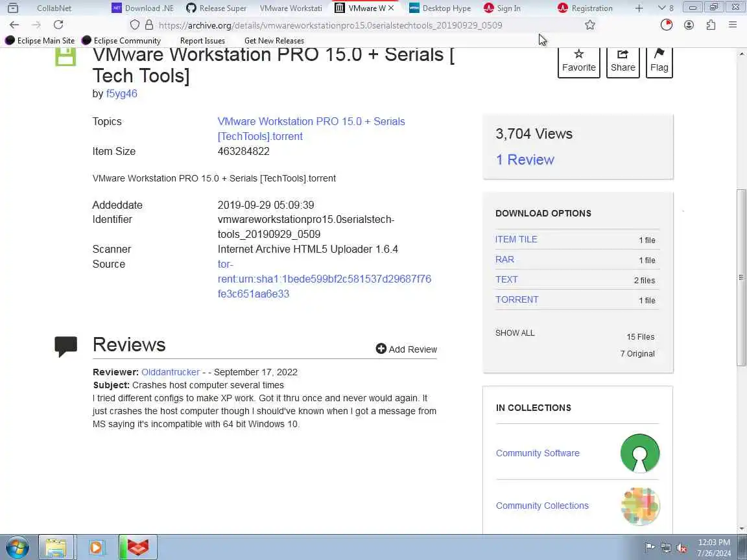This screenshot has height=560, width=747.
Task: Open reviewer Olddantrucker's profile link
Action: pos(171,372)
